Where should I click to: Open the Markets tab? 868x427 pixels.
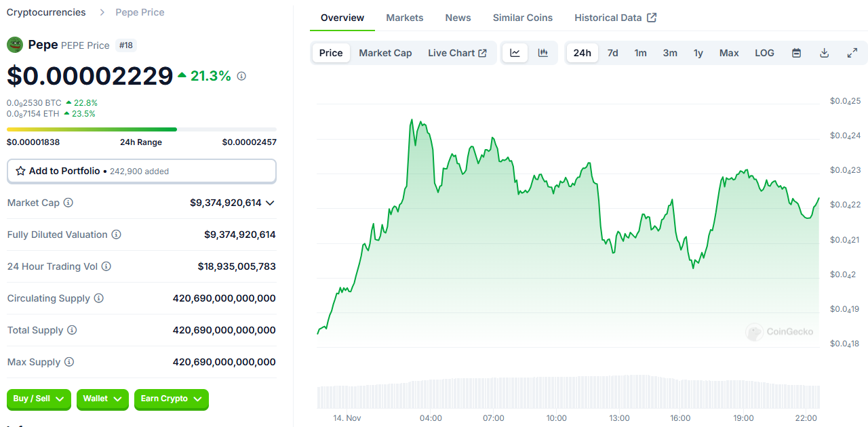[x=405, y=18]
